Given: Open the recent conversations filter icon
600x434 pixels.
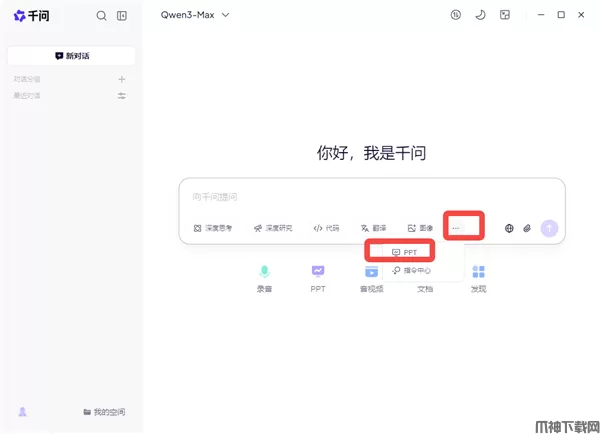Looking at the screenshot, I should click(122, 96).
